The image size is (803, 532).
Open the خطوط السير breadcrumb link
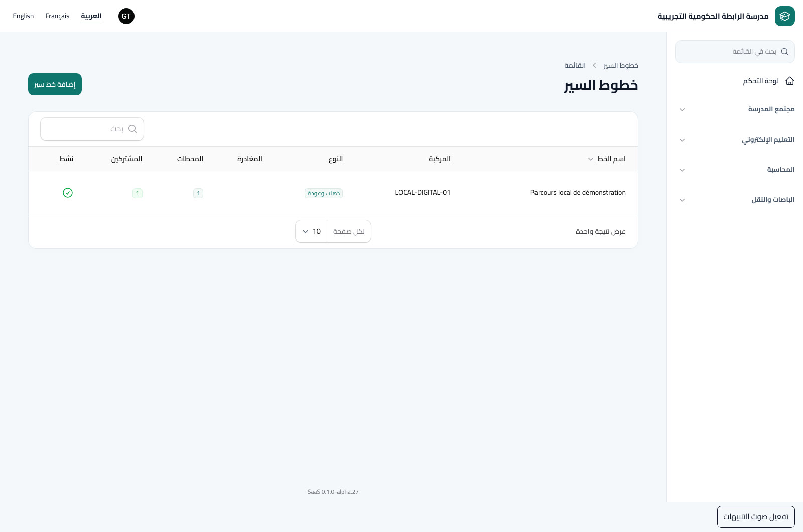click(x=621, y=66)
